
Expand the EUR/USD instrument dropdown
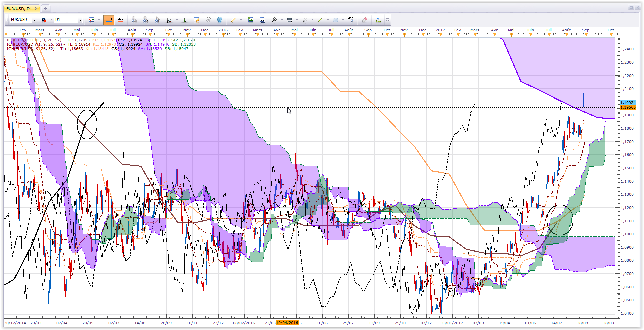coord(34,20)
